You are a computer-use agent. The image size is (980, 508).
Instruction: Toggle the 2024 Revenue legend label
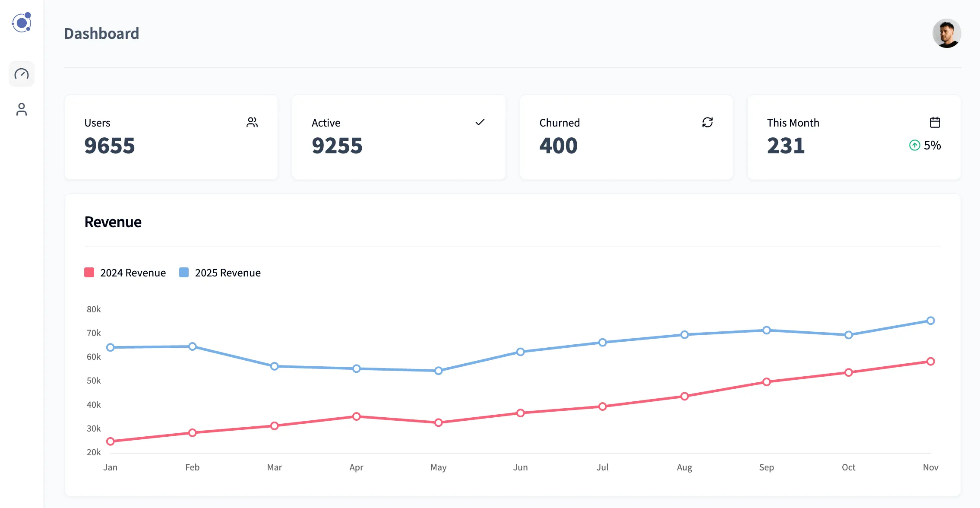(133, 273)
